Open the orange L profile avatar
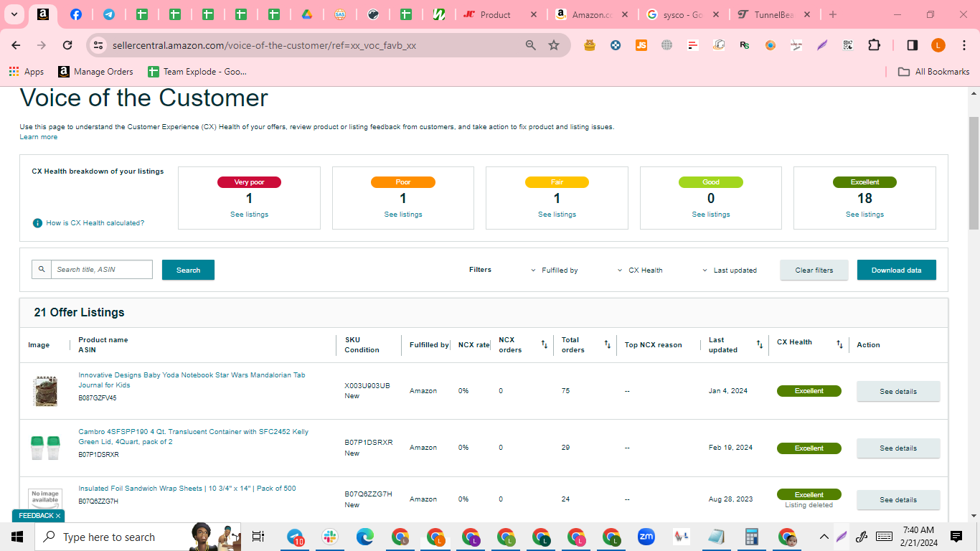The height and width of the screenshot is (551, 980). point(938,45)
